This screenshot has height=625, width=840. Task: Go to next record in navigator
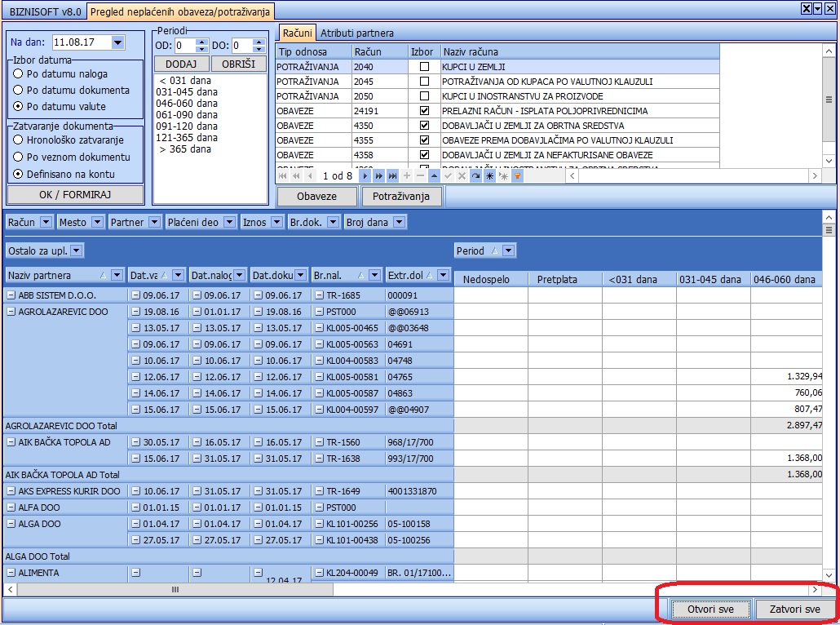point(365,176)
